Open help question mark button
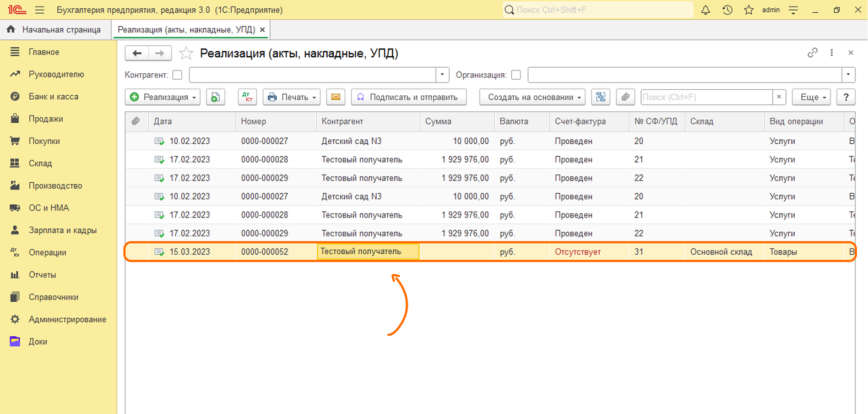This screenshot has height=414, width=868. tap(846, 97)
